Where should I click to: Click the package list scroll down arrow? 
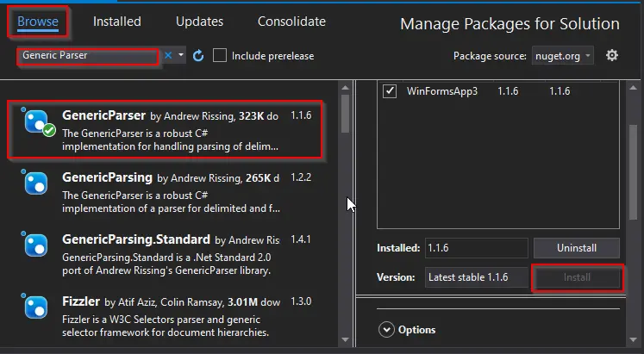pyautogui.click(x=345, y=339)
